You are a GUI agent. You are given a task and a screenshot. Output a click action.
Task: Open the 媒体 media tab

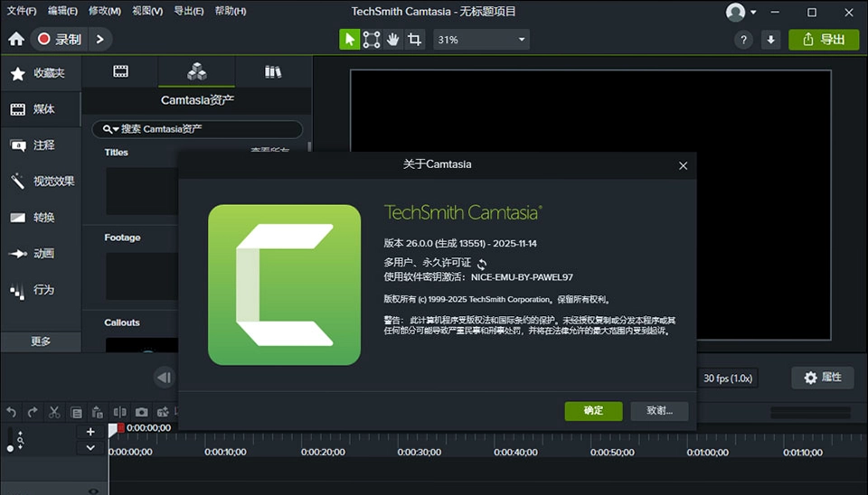click(x=41, y=109)
